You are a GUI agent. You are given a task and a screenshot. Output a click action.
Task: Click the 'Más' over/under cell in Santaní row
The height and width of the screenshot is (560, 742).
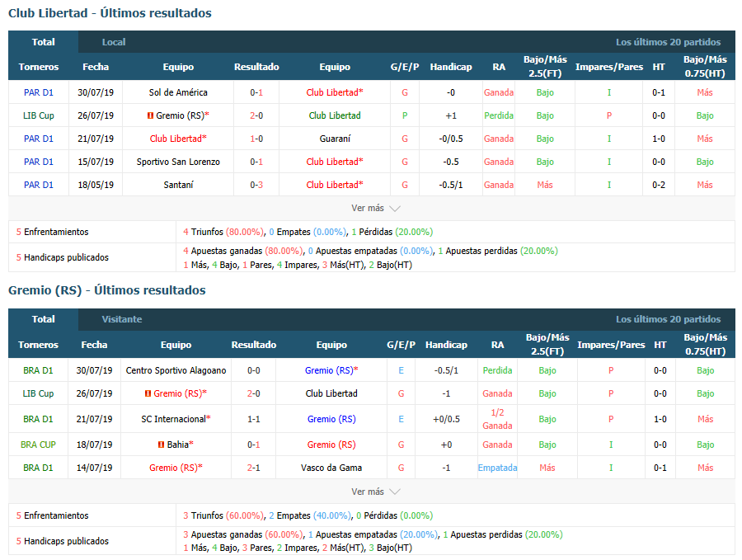coord(545,185)
